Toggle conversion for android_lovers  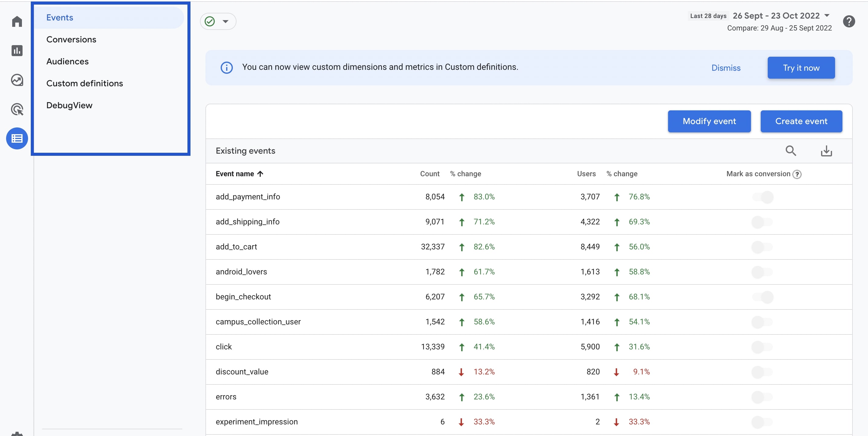click(763, 272)
